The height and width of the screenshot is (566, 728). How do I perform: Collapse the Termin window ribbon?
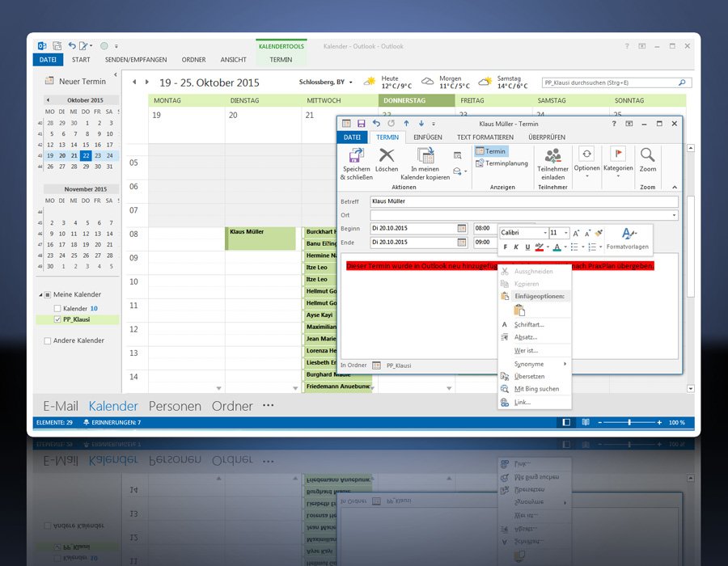pyautogui.click(x=675, y=187)
